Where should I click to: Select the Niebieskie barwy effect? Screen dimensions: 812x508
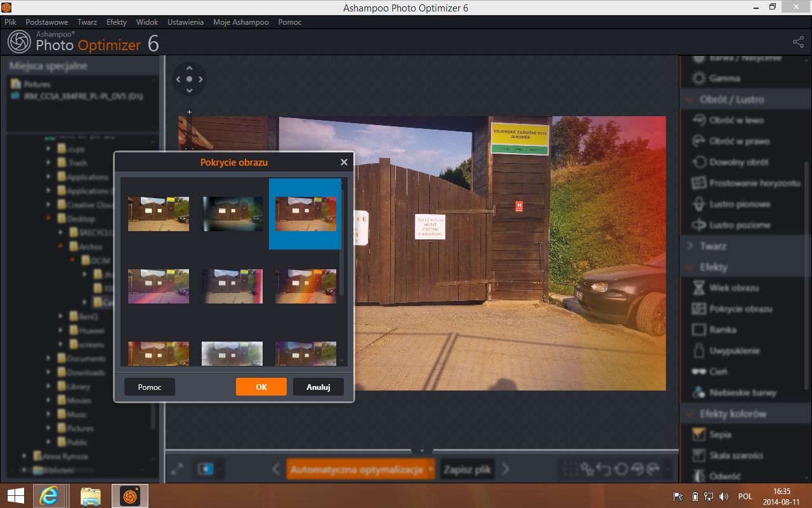[x=734, y=392]
